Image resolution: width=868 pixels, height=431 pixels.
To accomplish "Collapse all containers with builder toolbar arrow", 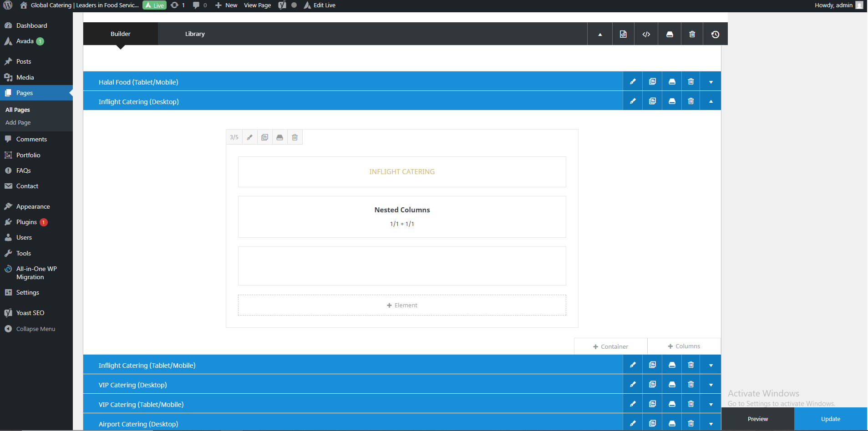I will (x=600, y=34).
